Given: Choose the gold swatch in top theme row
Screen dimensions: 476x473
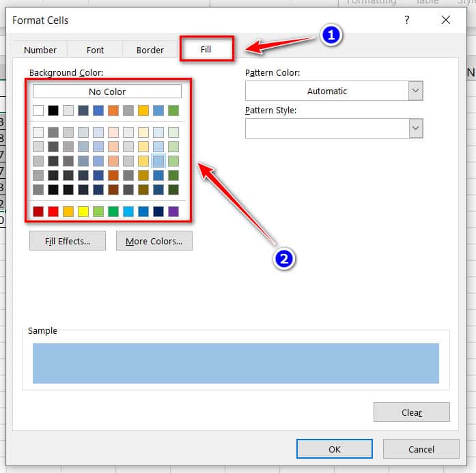Looking at the screenshot, I should point(143,111).
